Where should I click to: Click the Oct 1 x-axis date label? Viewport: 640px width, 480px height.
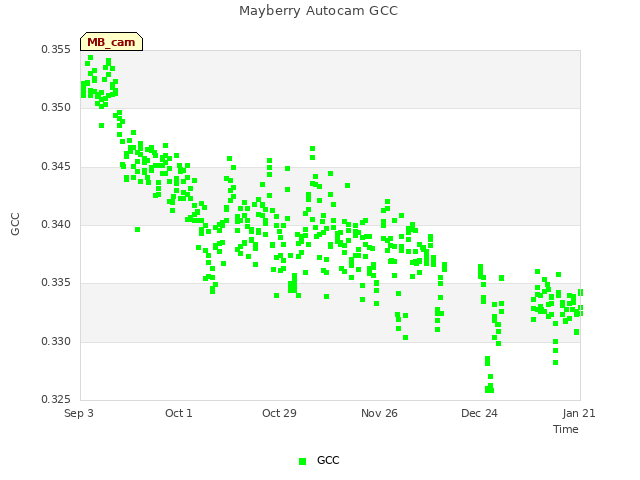179,413
